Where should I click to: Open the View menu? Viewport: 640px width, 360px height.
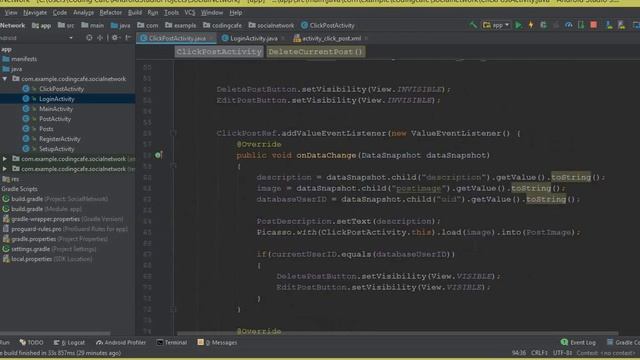pyautogui.click(x=11, y=13)
